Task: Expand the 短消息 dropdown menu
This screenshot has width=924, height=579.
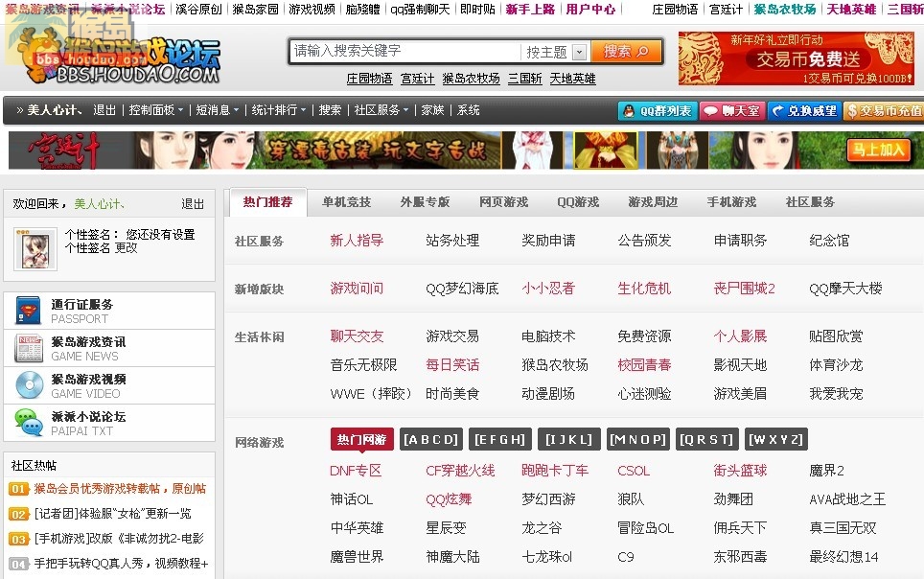Action: pos(218,110)
